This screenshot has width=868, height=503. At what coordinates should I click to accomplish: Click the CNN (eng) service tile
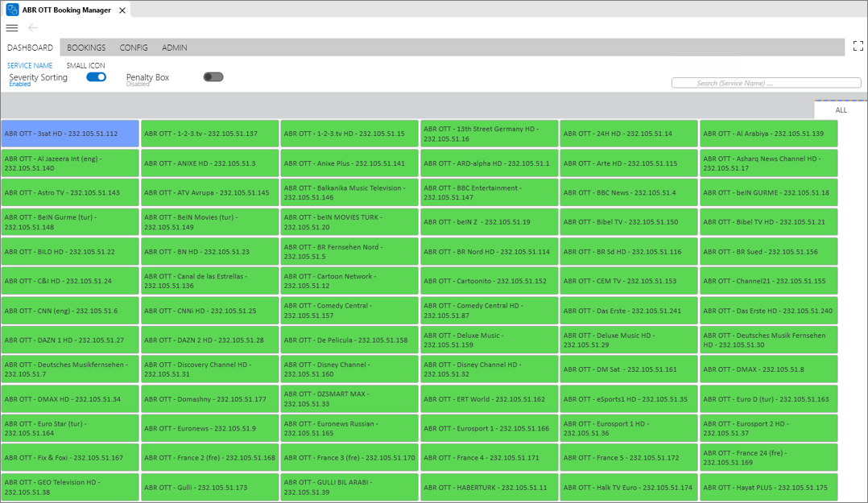coord(70,311)
